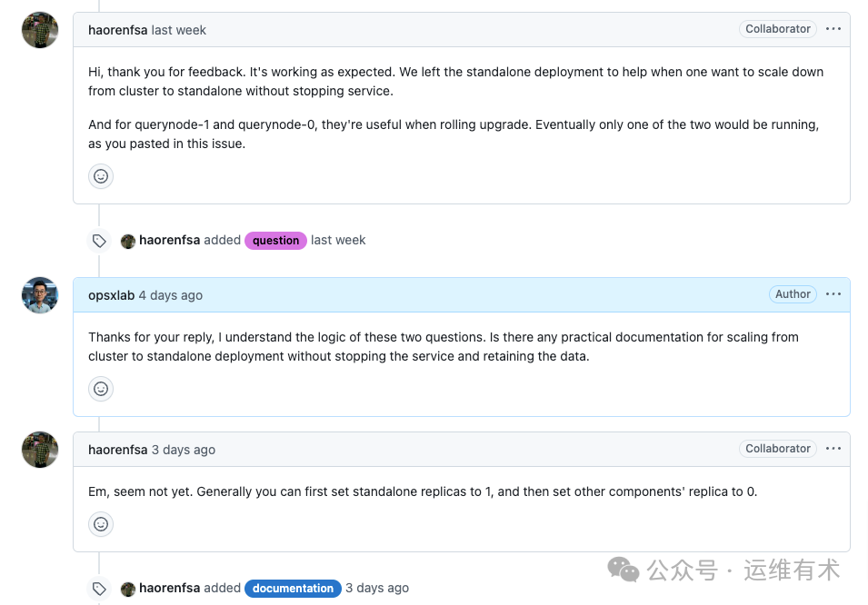Open the options menu on haorenfsa's first comment
868x605 pixels.
pos(833,28)
